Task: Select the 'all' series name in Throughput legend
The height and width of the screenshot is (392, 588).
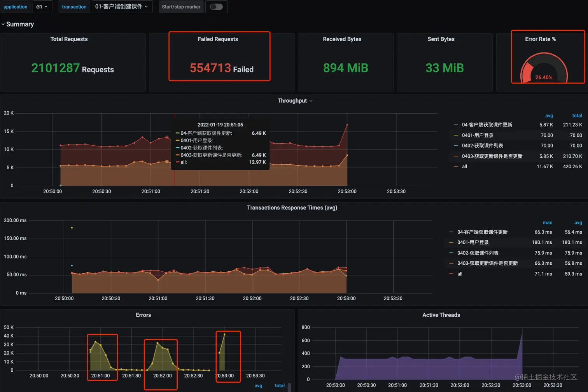Action: click(x=464, y=167)
